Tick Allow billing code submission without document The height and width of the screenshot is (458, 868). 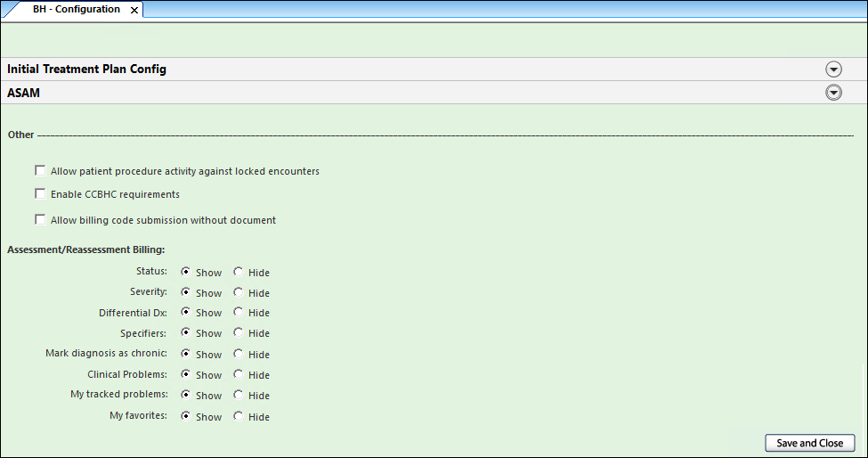pyautogui.click(x=40, y=219)
